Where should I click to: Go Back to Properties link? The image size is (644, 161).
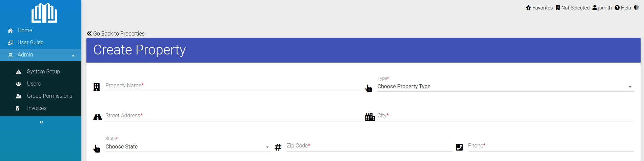(x=116, y=33)
